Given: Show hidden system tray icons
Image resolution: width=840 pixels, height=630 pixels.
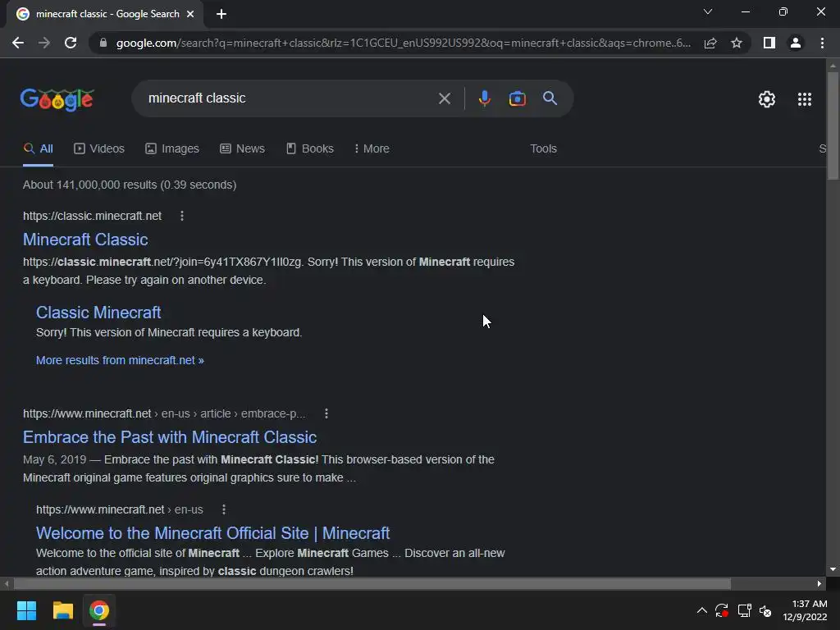Looking at the screenshot, I should [x=702, y=610].
